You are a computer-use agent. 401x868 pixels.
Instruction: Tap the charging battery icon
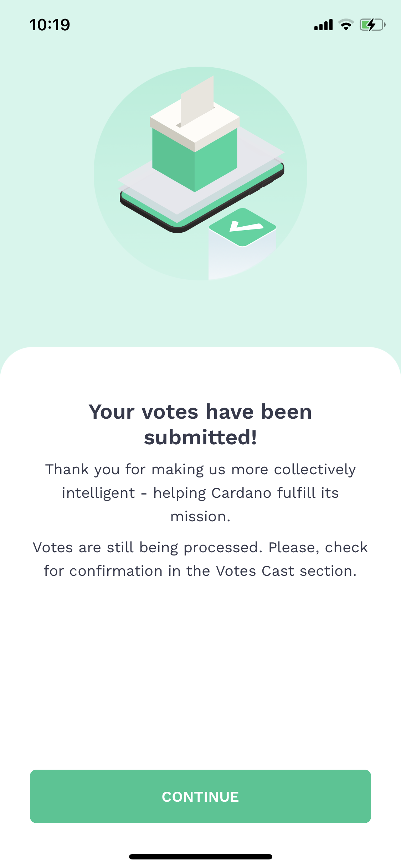click(372, 25)
